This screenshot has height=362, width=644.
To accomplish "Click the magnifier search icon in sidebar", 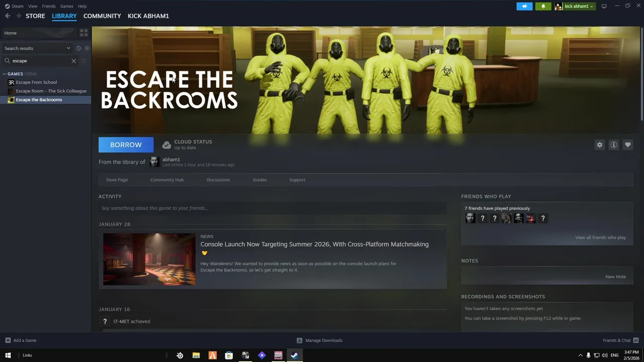I will (7, 61).
